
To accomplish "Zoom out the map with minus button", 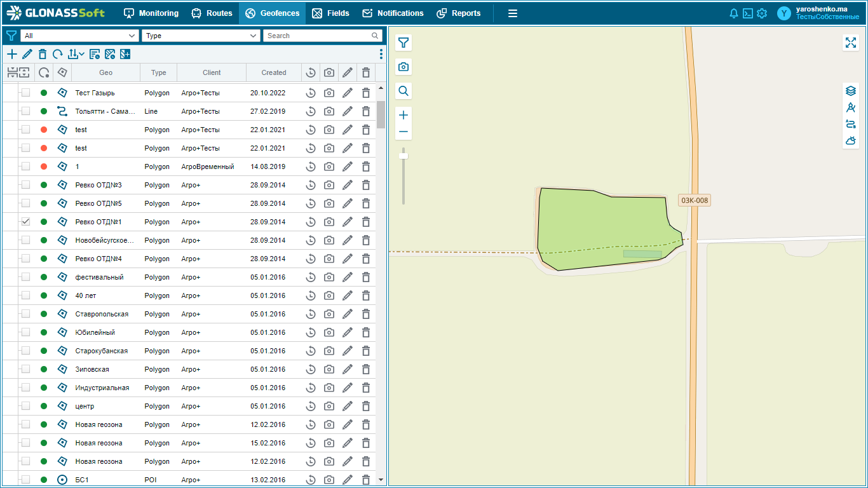I will point(403,132).
